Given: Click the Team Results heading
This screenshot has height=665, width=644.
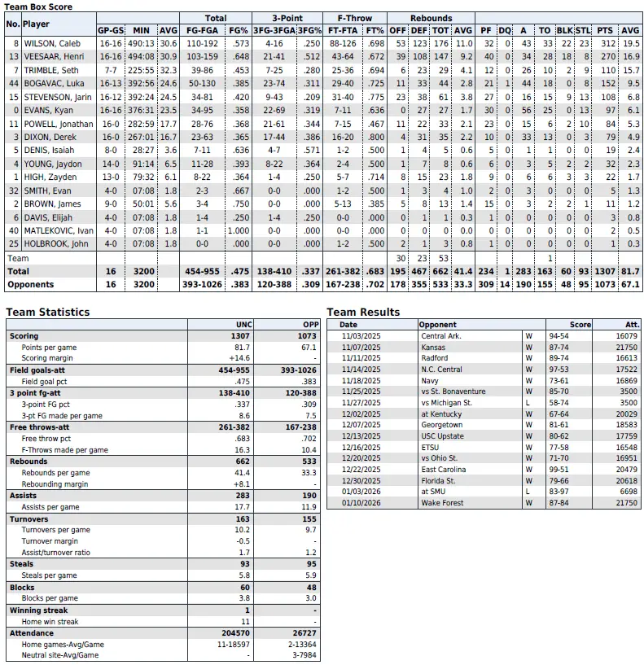Looking at the screenshot, I should tap(363, 312).
